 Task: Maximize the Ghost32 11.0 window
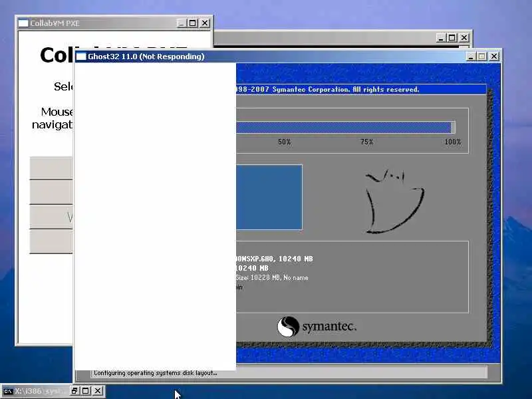(481, 57)
